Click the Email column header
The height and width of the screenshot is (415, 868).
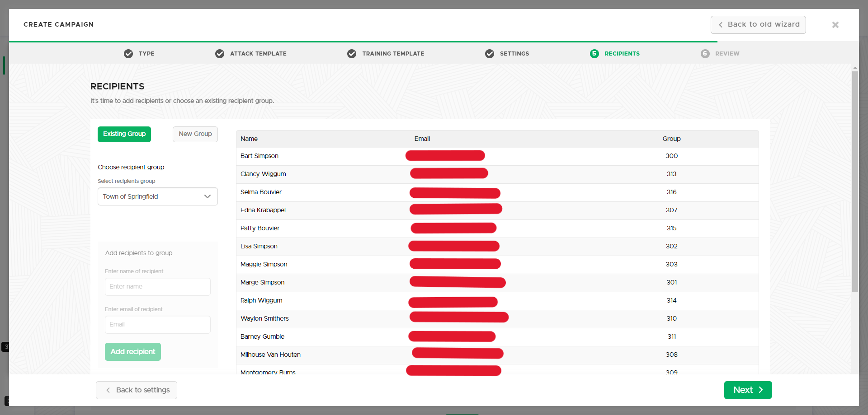(422, 139)
